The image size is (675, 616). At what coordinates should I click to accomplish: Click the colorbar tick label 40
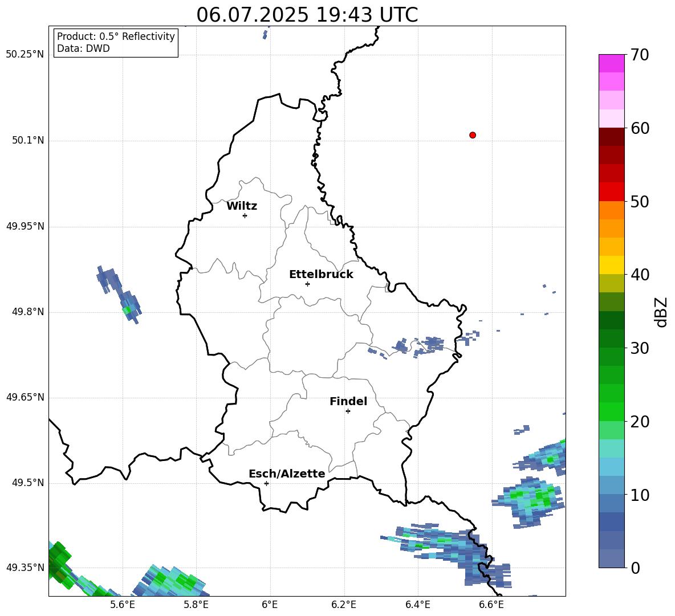(640, 275)
